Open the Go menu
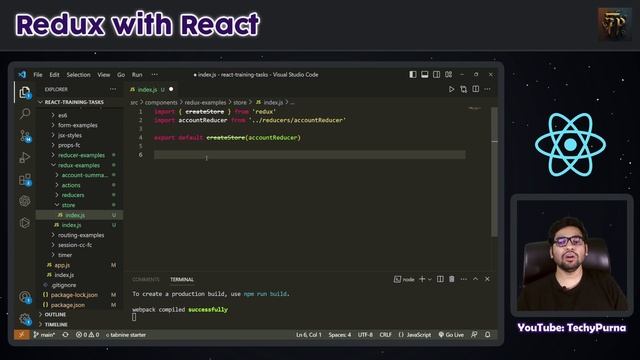The height and width of the screenshot is (360, 640). tap(121, 75)
